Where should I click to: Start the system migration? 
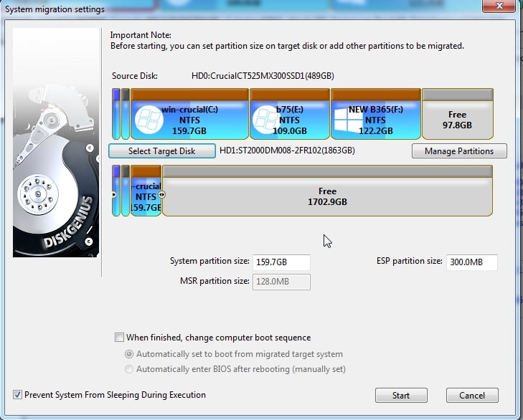click(x=401, y=396)
